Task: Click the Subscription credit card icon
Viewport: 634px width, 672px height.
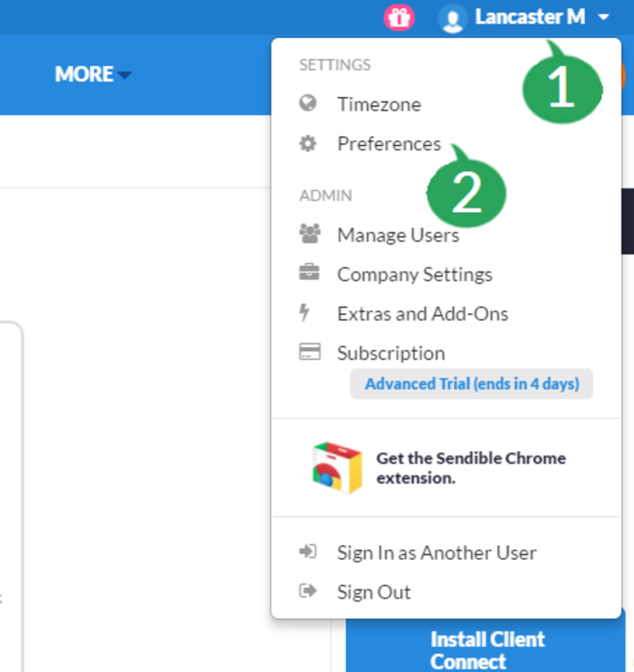Action: pos(310,352)
